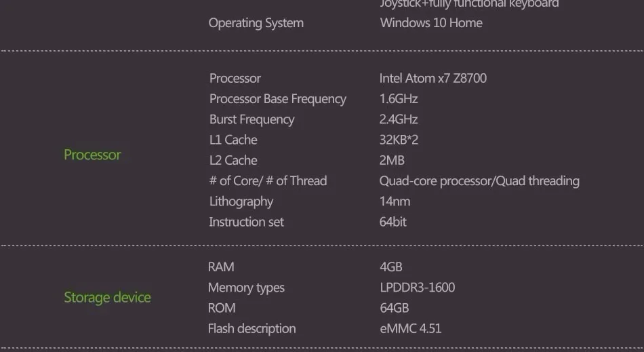
Task: Click Quad-core processor/Quad threading text
Action: [479, 181]
